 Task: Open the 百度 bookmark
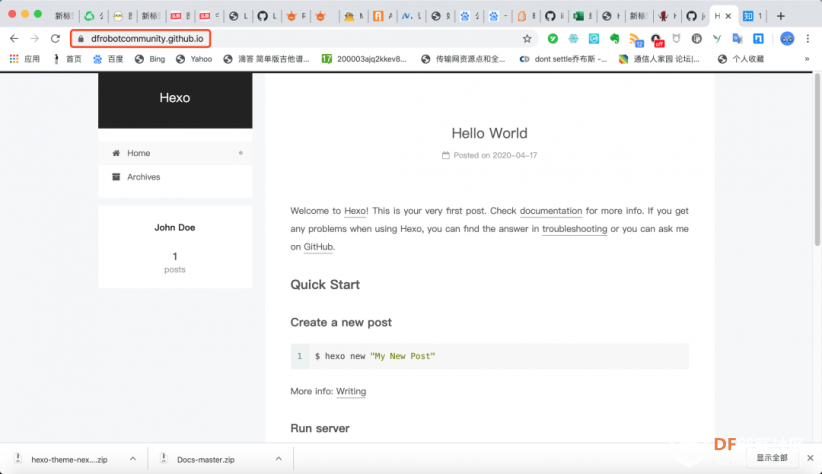coord(108,59)
